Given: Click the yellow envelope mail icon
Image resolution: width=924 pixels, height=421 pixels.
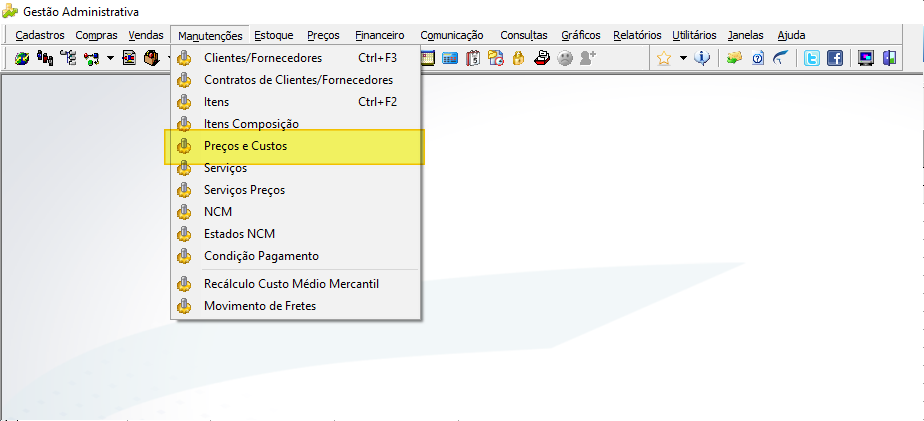Looking at the screenshot, I should pyautogui.click(x=734, y=58).
